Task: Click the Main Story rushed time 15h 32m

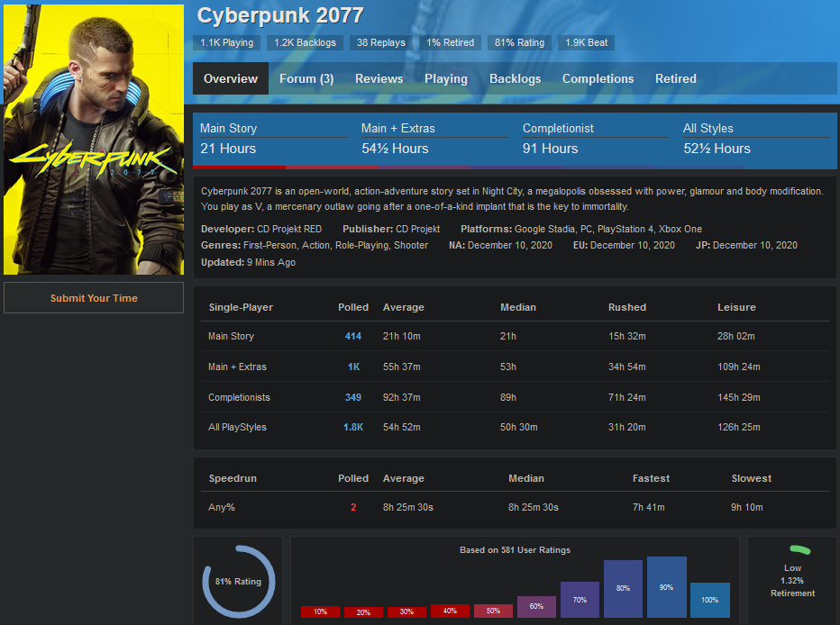Action: 626,336
